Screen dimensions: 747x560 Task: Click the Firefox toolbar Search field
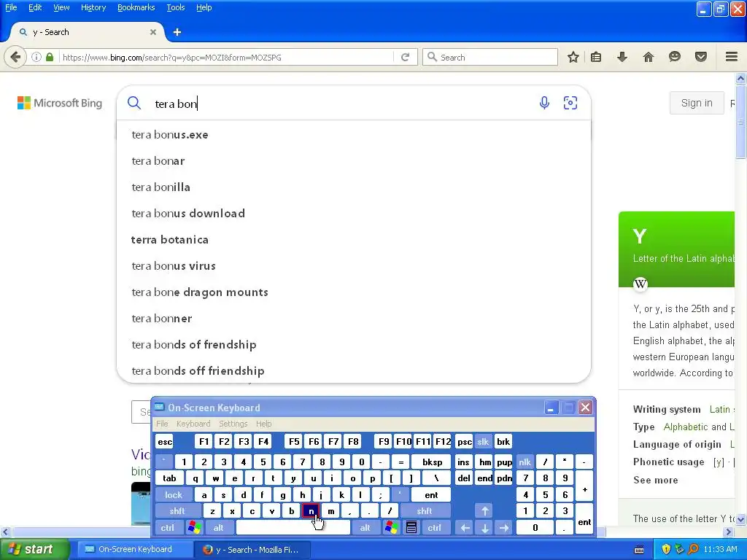point(491,57)
